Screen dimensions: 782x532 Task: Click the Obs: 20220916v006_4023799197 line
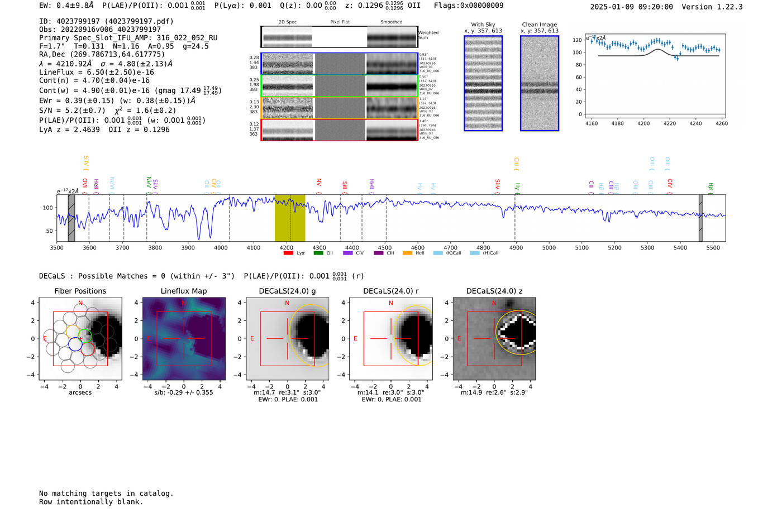100,30
